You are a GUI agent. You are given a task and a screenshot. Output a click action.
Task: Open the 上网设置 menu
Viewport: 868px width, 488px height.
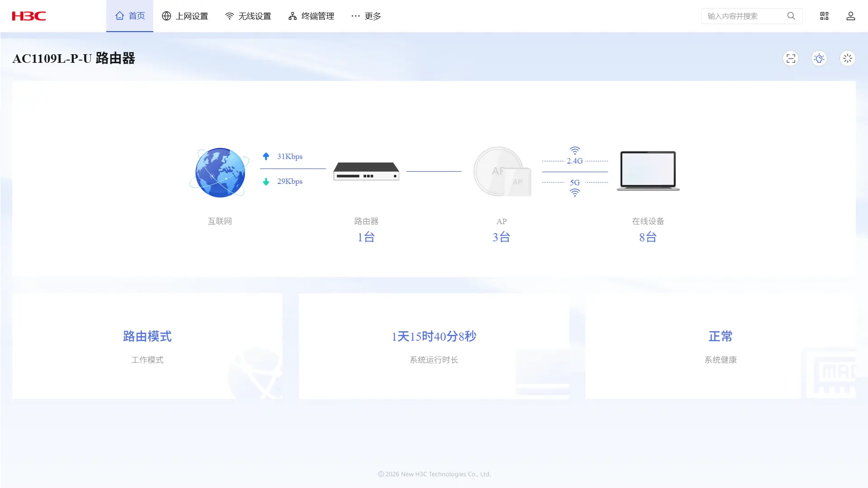[x=185, y=16]
